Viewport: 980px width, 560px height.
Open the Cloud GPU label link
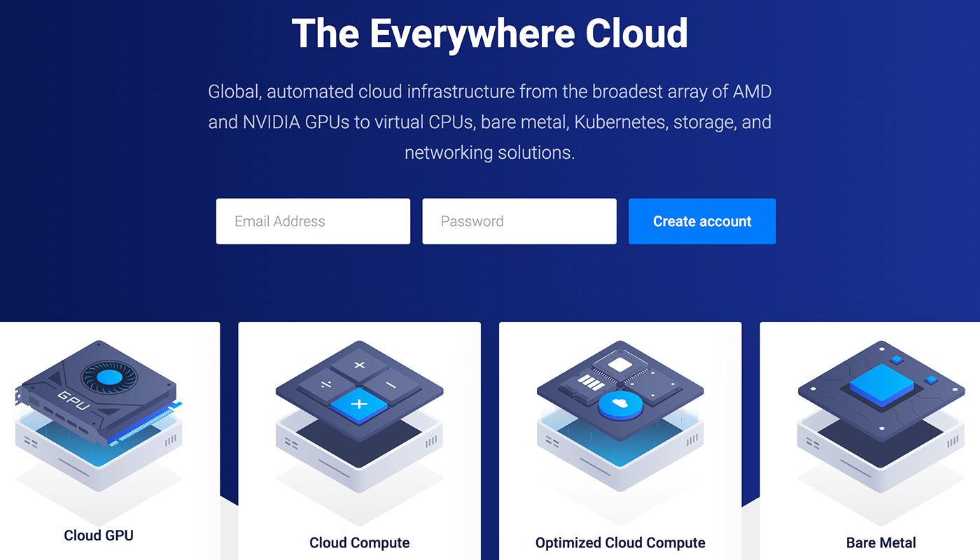click(99, 535)
